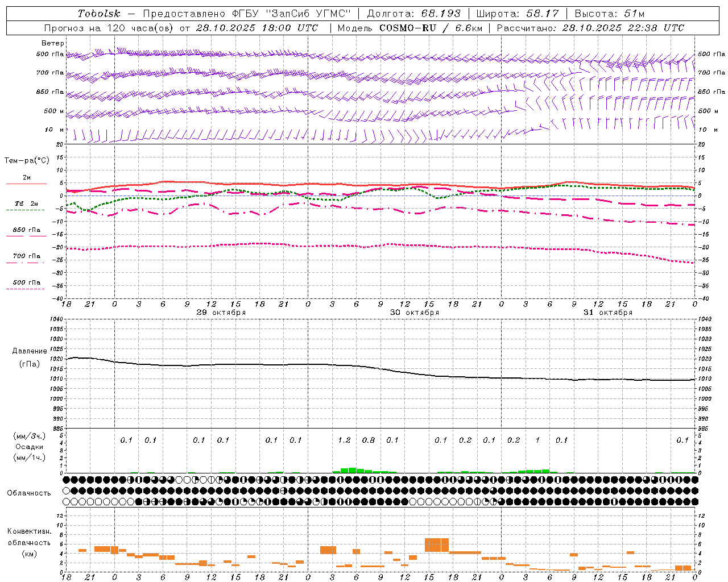
Task: Click the Ветер panel label
Action: click(x=53, y=43)
